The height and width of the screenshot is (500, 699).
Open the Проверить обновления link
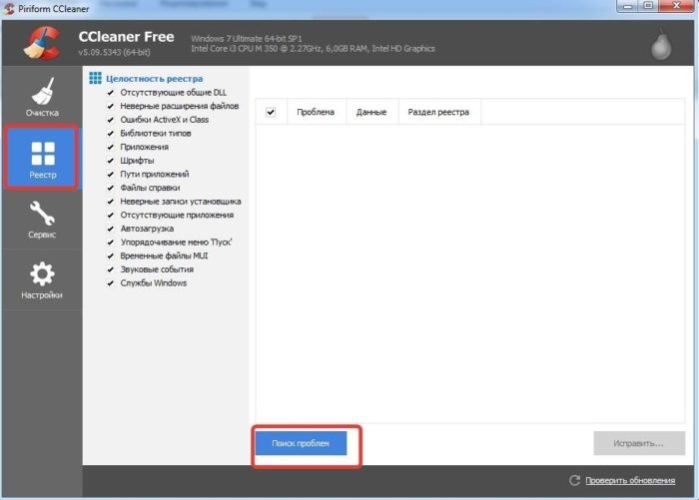(x=630, y=480)
